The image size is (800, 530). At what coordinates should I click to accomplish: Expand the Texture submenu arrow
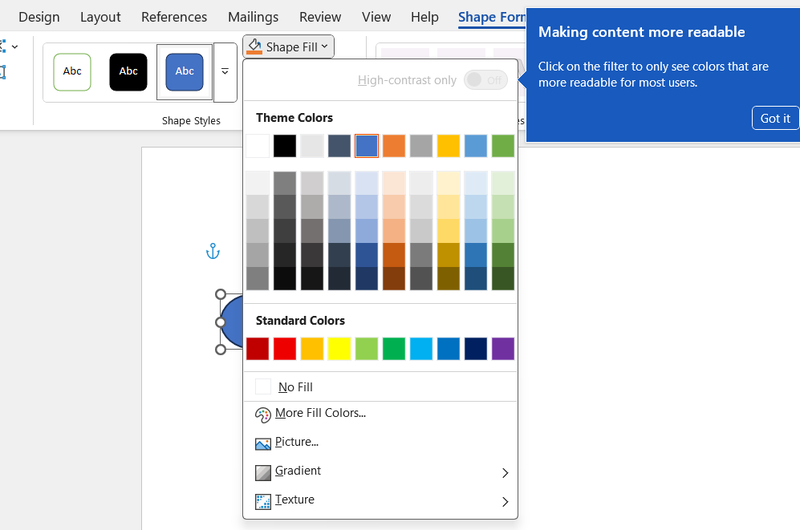pyautogui.click(x=505, y=502)
